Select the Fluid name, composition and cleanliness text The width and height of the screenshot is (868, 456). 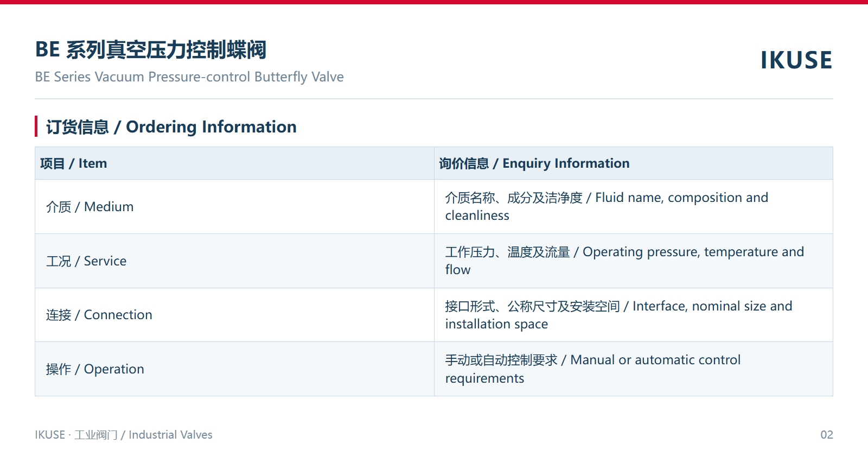pos(607,206)
